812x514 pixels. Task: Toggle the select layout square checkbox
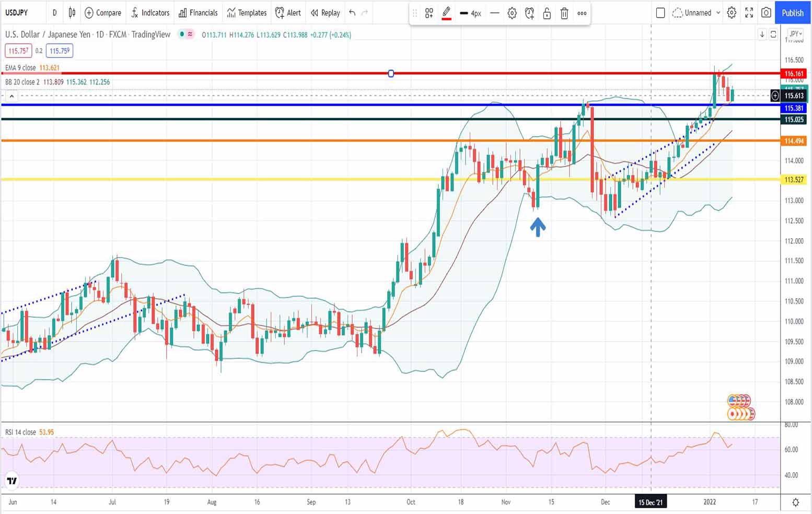[660, 13]
